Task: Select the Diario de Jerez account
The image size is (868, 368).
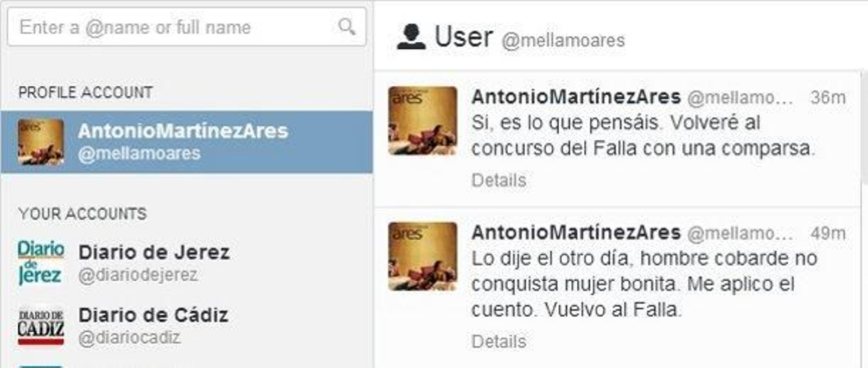Action: pos(187,263)
